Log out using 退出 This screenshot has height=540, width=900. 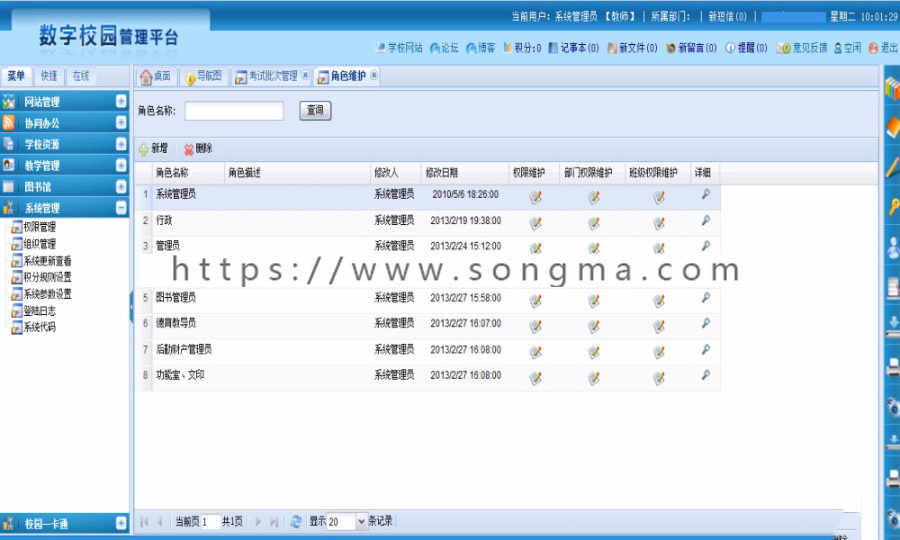(x=883, y=48)
